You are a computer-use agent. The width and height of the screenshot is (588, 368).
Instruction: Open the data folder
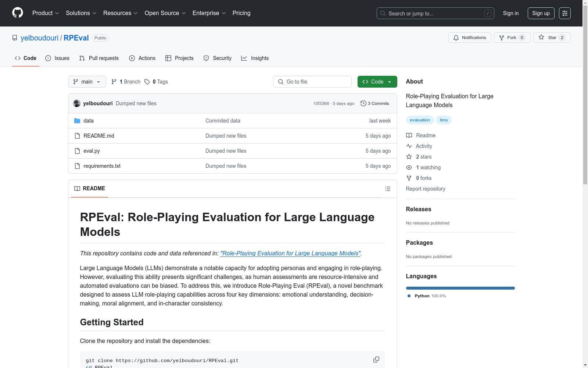point(89,121)
